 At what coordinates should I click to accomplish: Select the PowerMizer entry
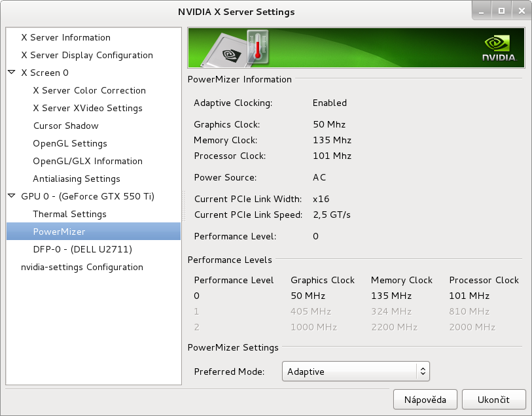pos(94,232)
